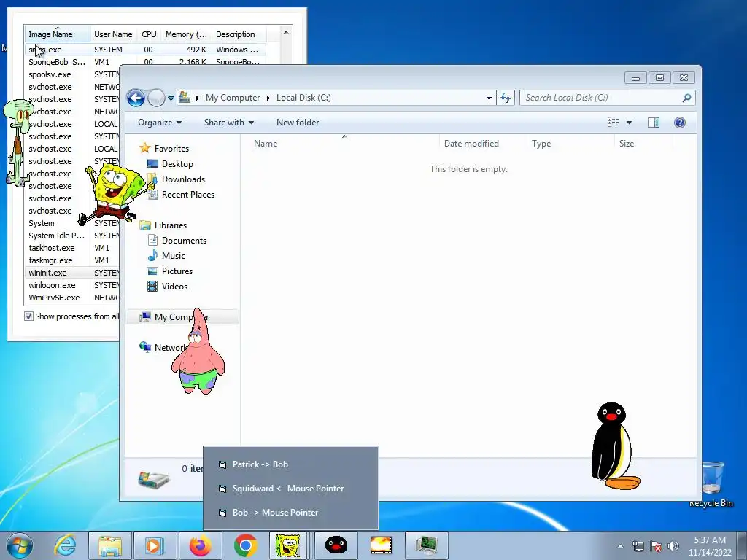Image resolution: width=747 pixels, height=560 pixels.
Task: Click the volume speaker tray icon
Action: coord(673,545)
